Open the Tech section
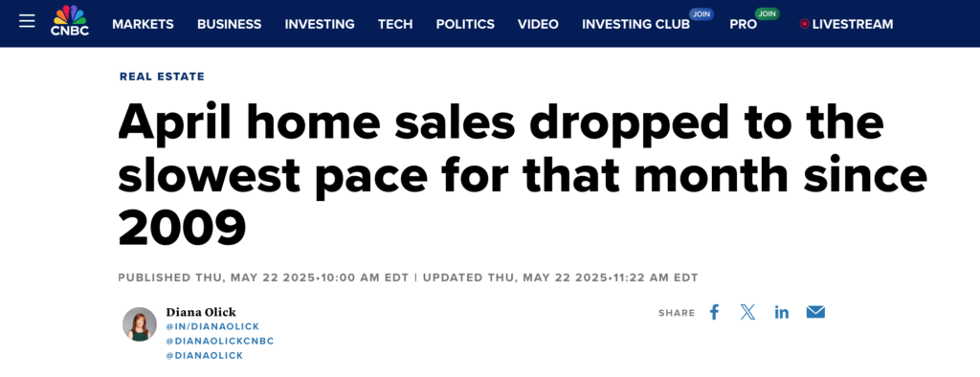This screenshot has width=980, height=377. (395, 24)
